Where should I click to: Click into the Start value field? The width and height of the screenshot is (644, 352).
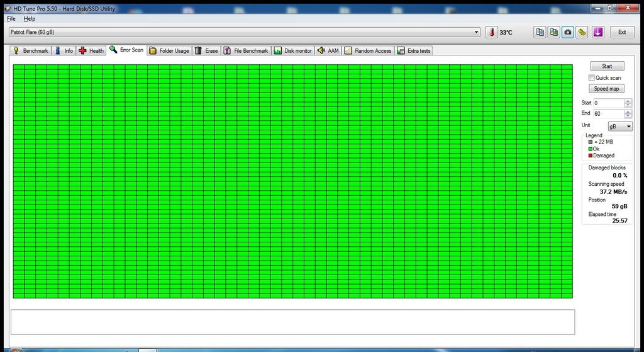(x=608, y=103)
